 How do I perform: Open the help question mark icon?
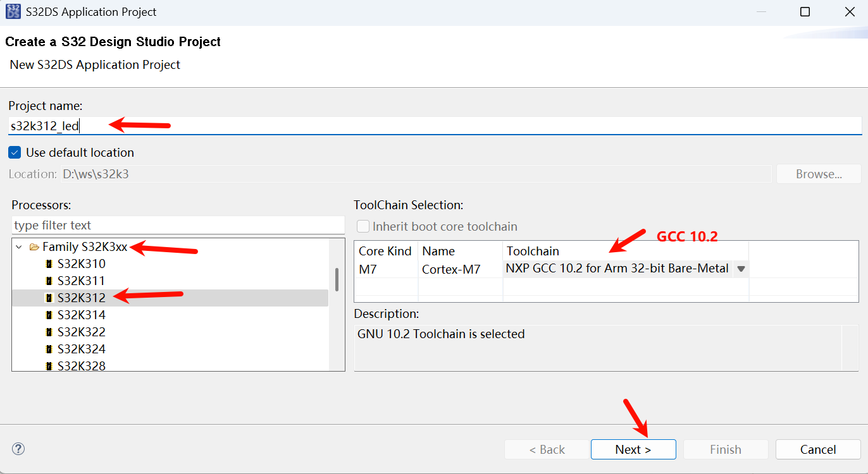[x=18, y=449]
